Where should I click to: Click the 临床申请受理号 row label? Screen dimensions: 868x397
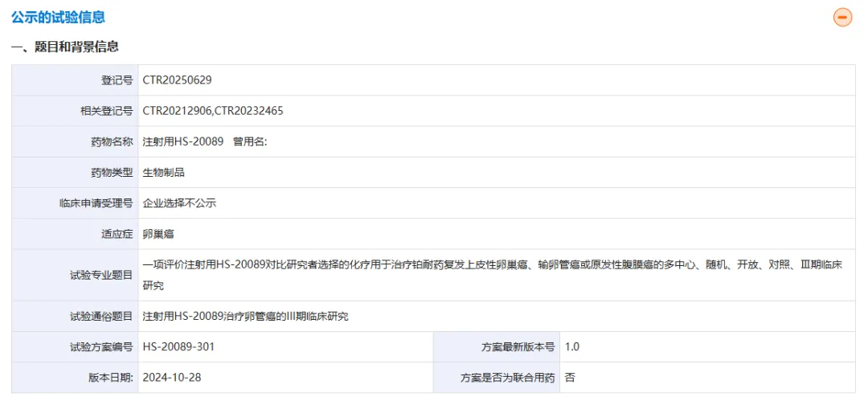(96, 203)
